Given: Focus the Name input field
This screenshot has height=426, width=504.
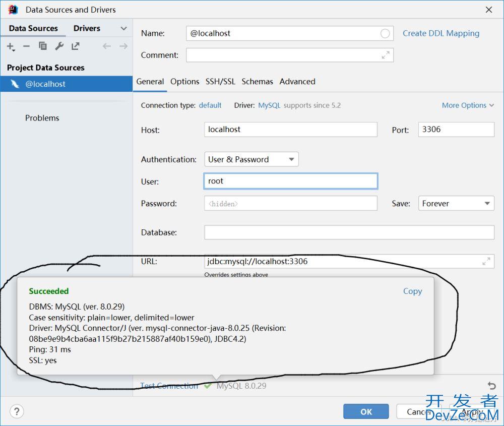Looking at the screenshot, I should [x=290, y=33].
